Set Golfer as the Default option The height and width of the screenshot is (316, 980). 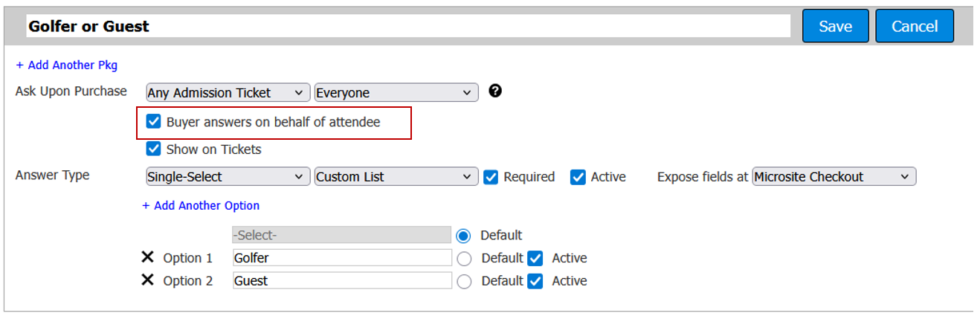[x=464, y=259]
